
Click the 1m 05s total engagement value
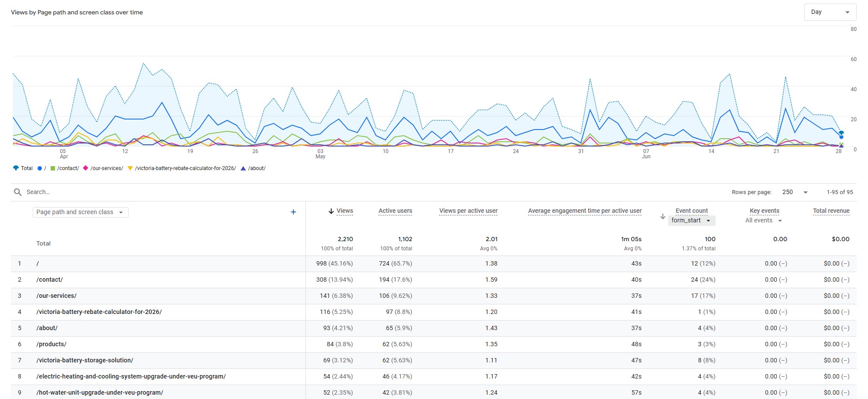point(631,239)
